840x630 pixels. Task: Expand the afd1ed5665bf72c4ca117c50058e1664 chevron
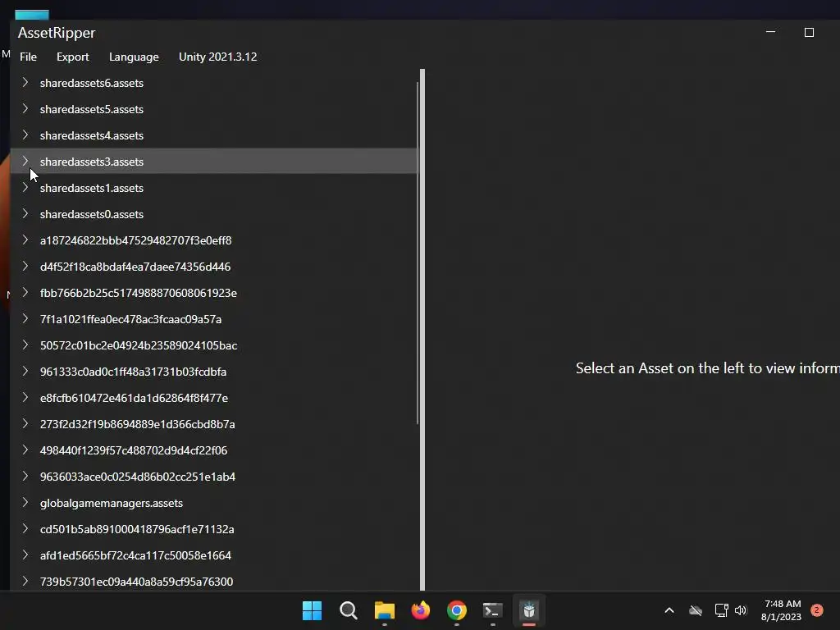(x=25, y=555)
